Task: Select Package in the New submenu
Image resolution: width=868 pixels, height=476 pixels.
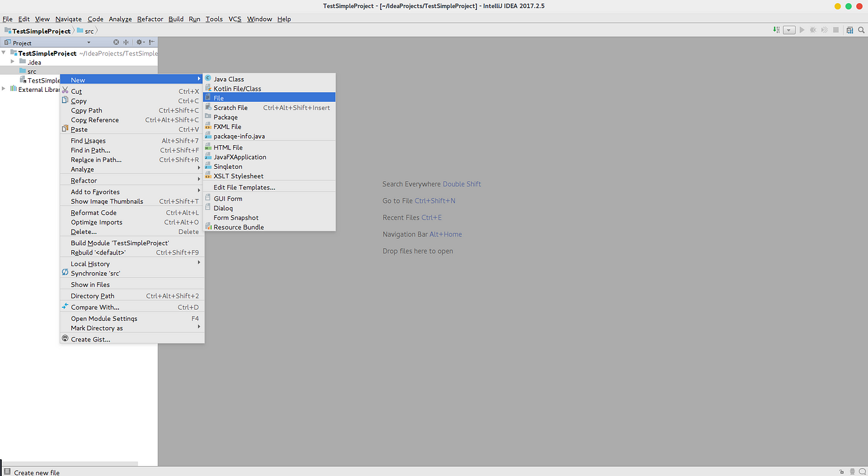Action: point(269,117)
